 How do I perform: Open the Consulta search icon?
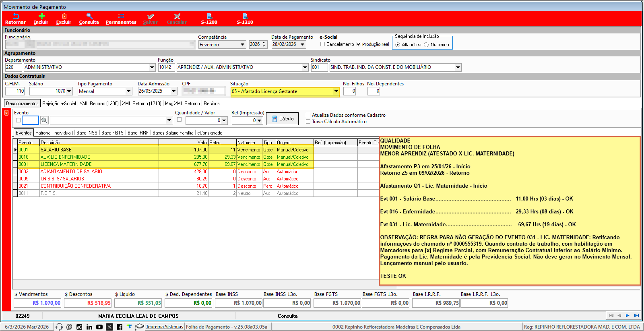(x=89, y=17)
